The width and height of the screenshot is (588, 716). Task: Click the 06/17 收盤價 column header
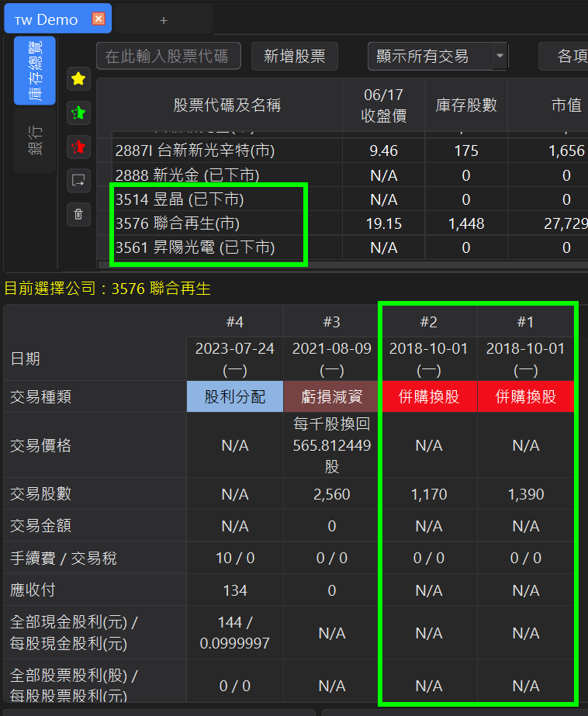(x=383, y=105)
